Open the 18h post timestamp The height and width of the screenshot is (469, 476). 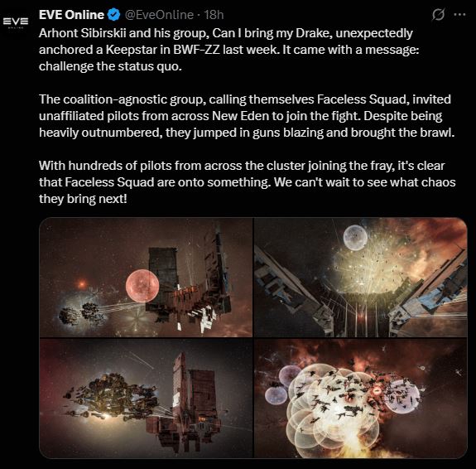pos(214,15)
